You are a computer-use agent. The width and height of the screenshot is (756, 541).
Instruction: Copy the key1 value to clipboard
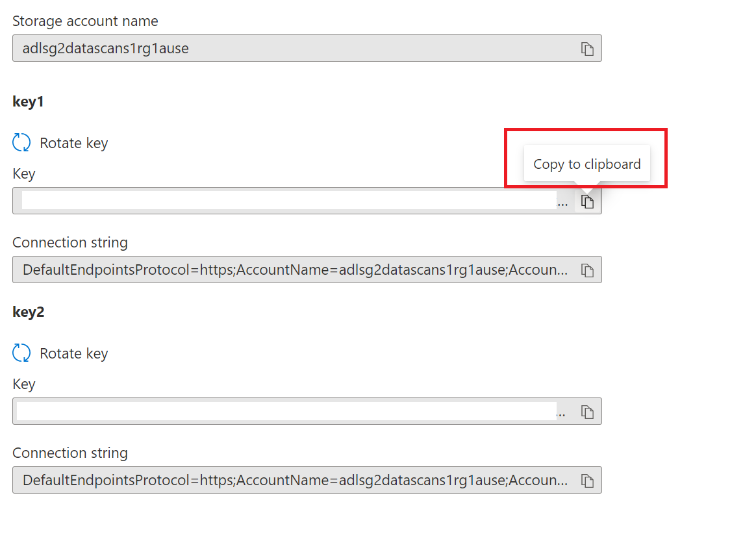pyautogui.click(x=587, y=201)
